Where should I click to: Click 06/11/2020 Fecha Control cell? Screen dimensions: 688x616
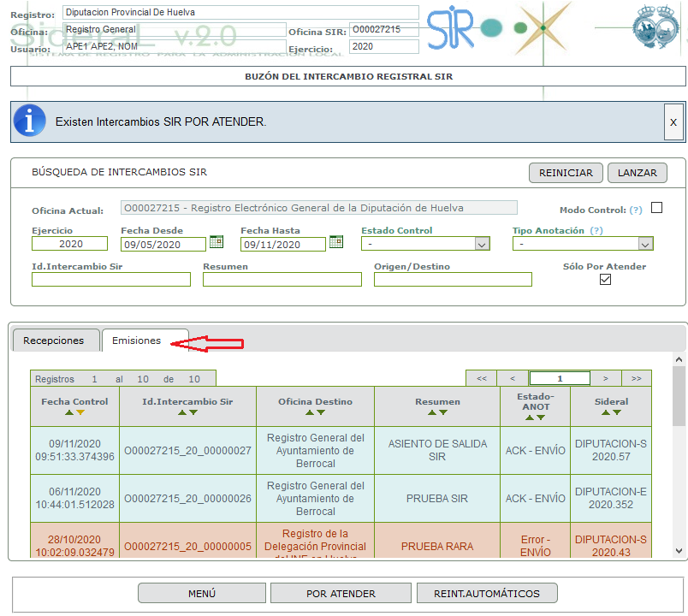pos(75,499)
